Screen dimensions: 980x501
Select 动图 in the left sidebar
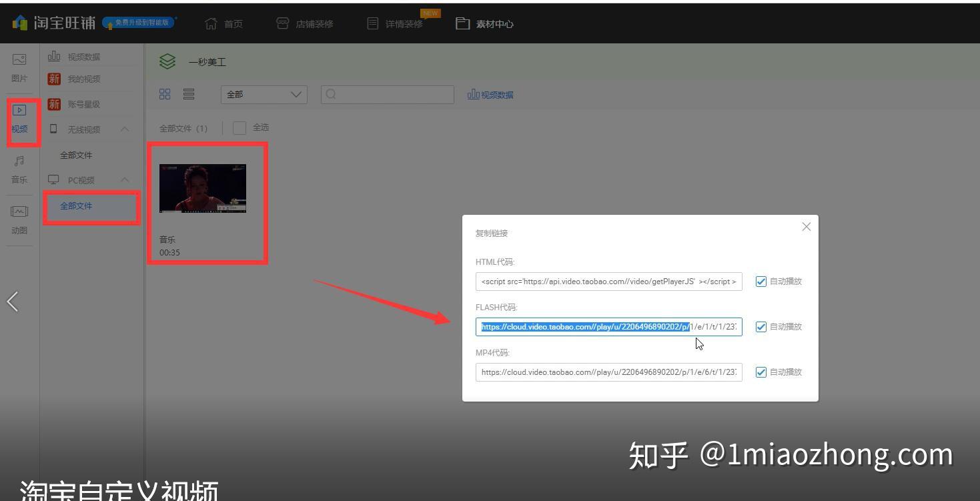[19, 220]
